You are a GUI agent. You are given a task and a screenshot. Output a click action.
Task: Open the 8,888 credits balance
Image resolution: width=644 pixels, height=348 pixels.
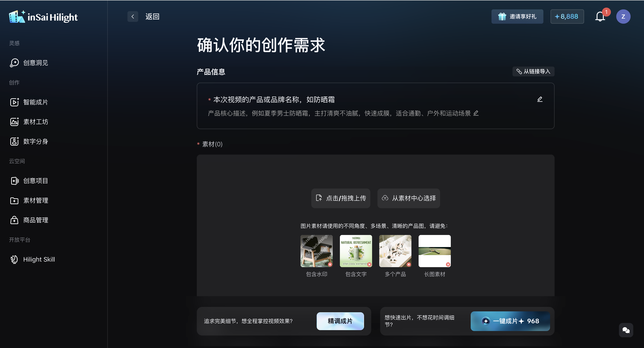pos(567,17)
